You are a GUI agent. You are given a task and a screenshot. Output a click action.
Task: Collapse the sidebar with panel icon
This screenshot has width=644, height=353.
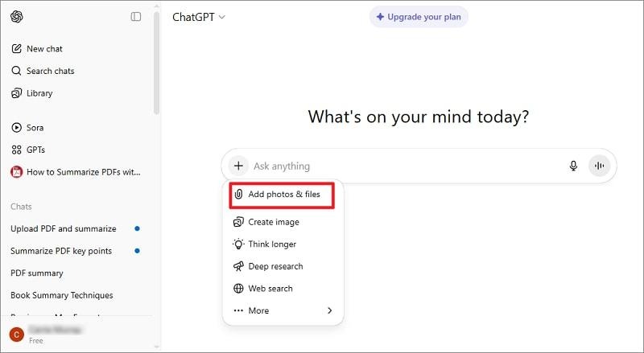135,17
